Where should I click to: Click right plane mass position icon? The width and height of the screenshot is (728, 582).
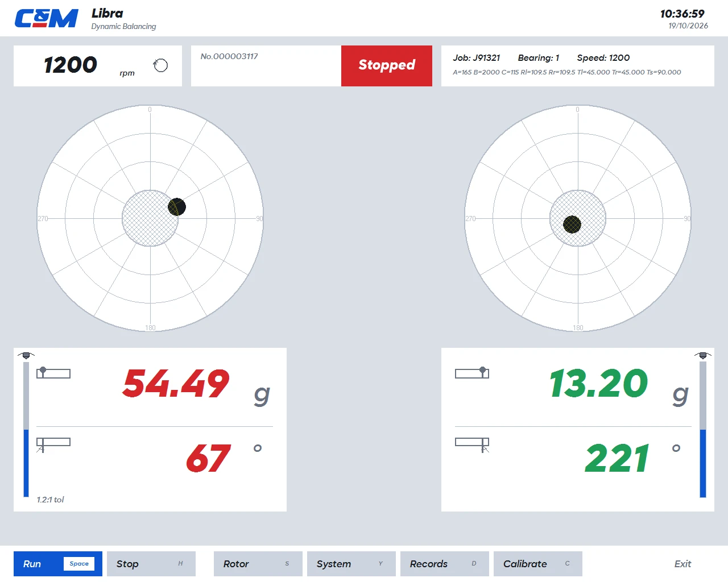[472, 373]
